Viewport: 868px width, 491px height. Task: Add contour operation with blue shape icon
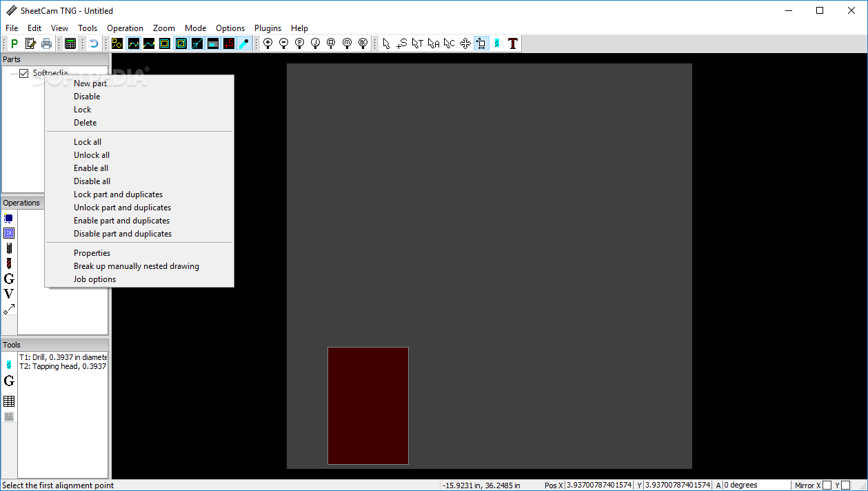point(9,219)
